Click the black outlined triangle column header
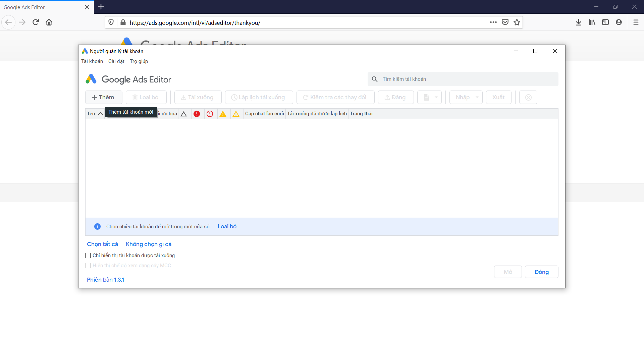Image resolution: width=644 pixels, height=343 pixels. point(183,114)
